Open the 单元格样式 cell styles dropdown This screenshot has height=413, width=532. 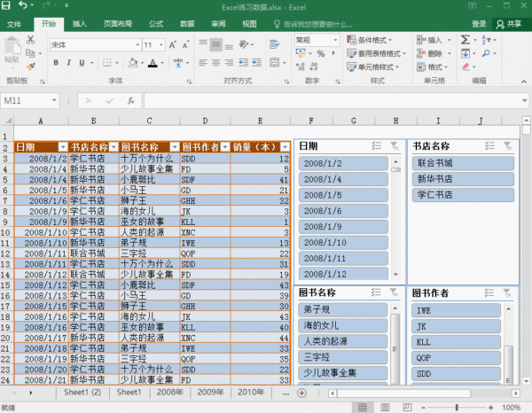click(373, 66)
